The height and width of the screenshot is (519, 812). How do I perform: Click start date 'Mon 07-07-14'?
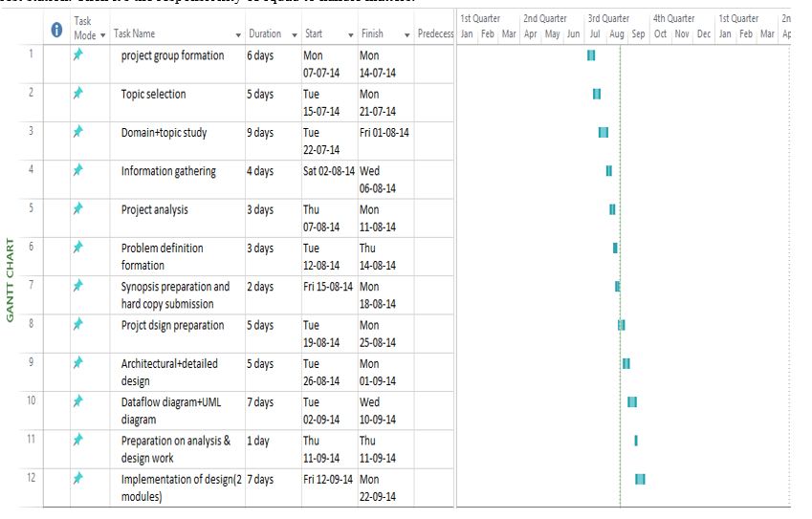point(321,64)
